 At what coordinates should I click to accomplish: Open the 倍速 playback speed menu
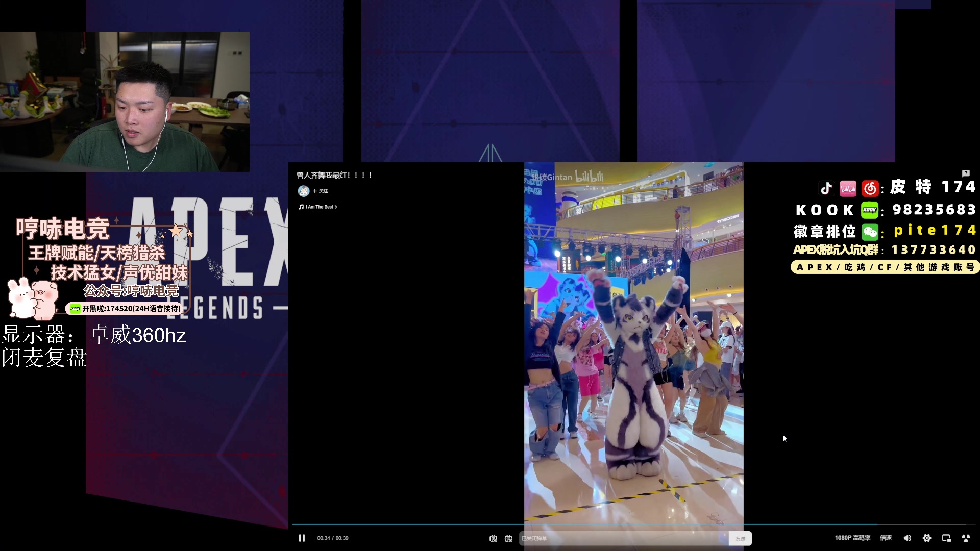point(886,538)
